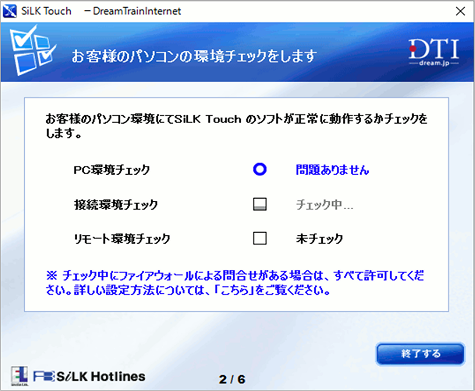Click the 未チェック status text

tap(319, 239)
